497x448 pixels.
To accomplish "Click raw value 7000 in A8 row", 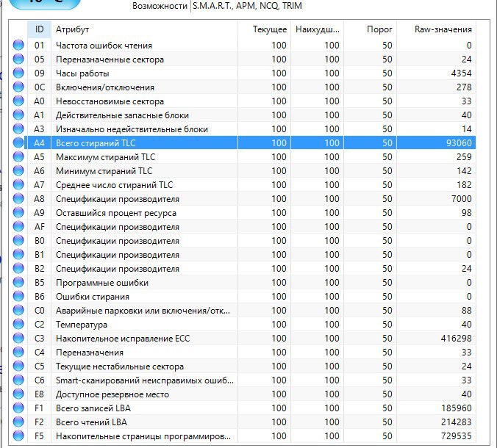I will 462,198.
